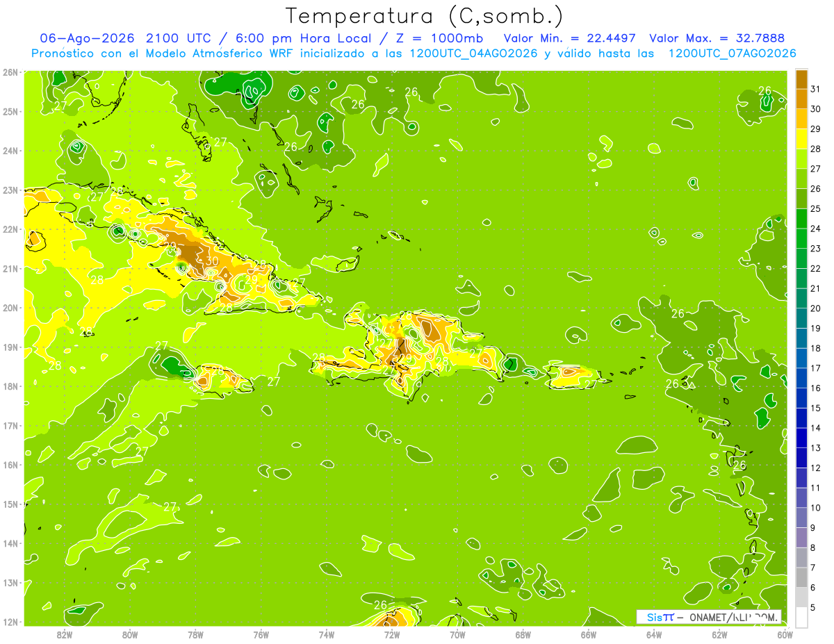Click the color legend value 20

[816, 308]
